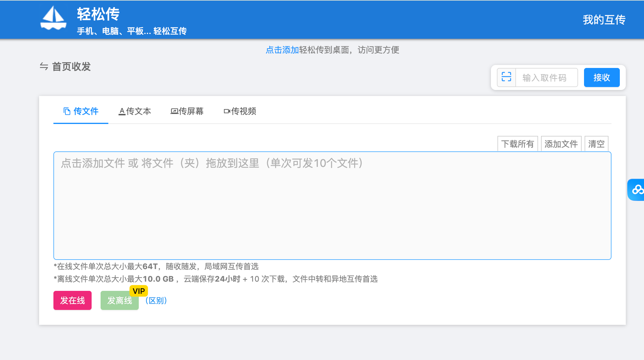Click the camera icon on 传视频 tab

click(x=227, y=111)
